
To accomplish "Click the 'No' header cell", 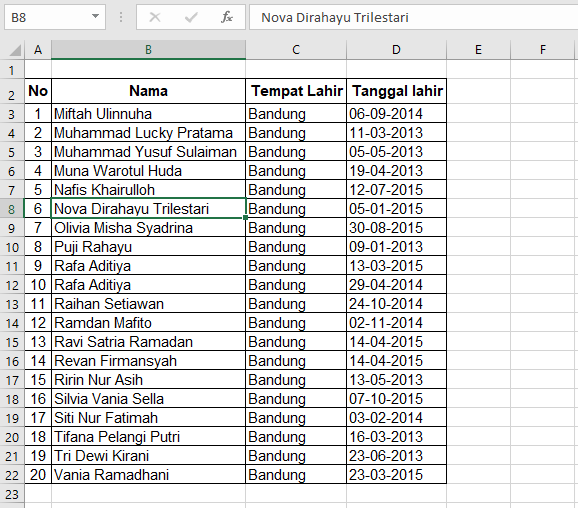I will [x=38, y=91].
